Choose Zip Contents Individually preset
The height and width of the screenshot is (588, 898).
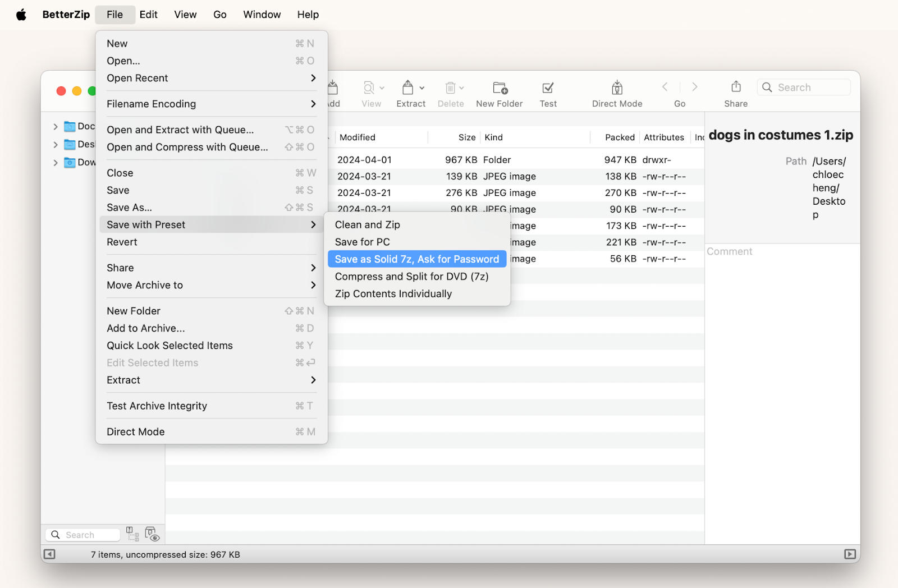click(417, 294)
